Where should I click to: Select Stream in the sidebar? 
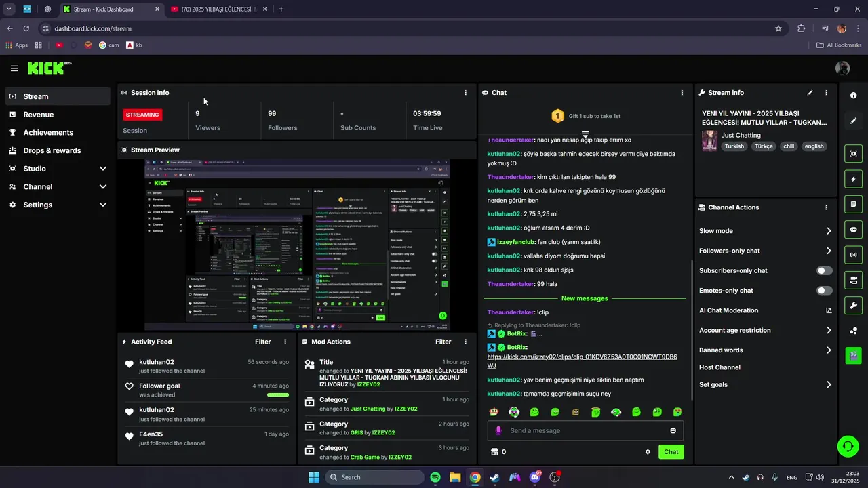[x=57, y=96]
